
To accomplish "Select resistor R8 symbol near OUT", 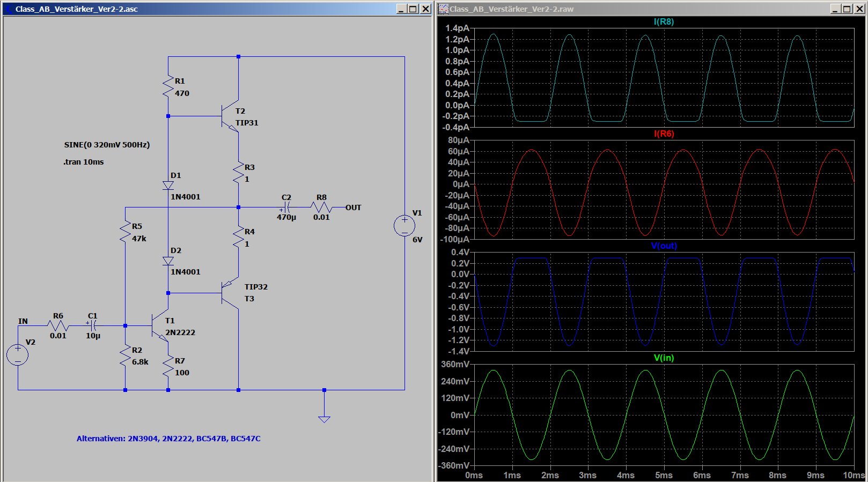I will point(321,207).
